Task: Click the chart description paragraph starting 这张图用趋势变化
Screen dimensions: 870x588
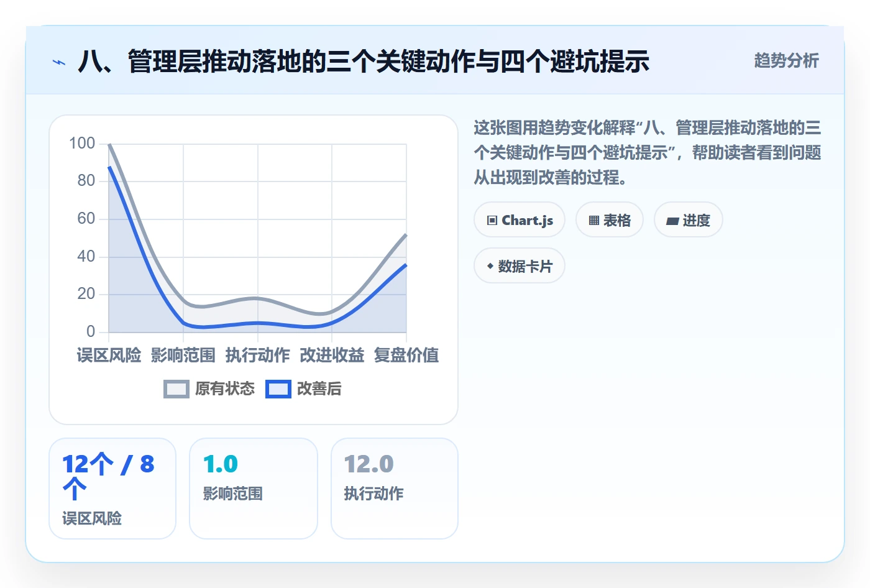Action: click(x=648, y=153)
